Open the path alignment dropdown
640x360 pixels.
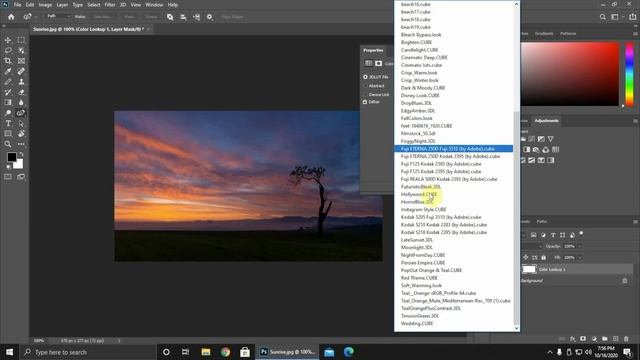[183, 17]
